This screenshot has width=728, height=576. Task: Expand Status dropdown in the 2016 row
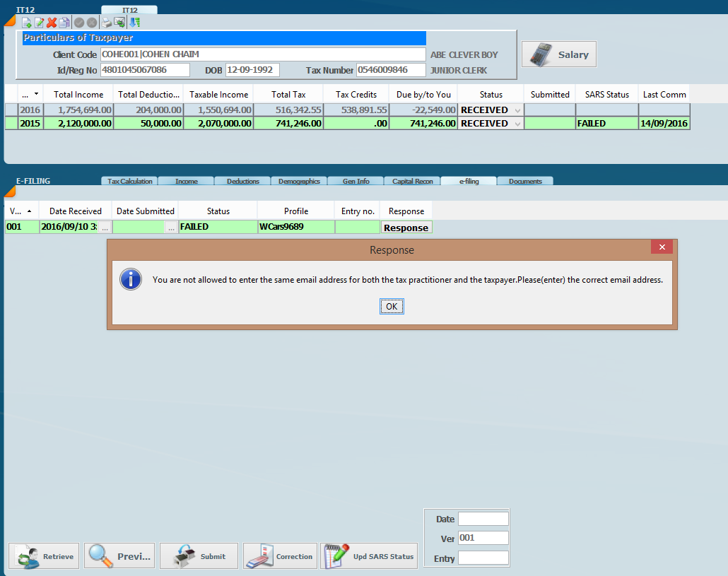click(517, 110)
